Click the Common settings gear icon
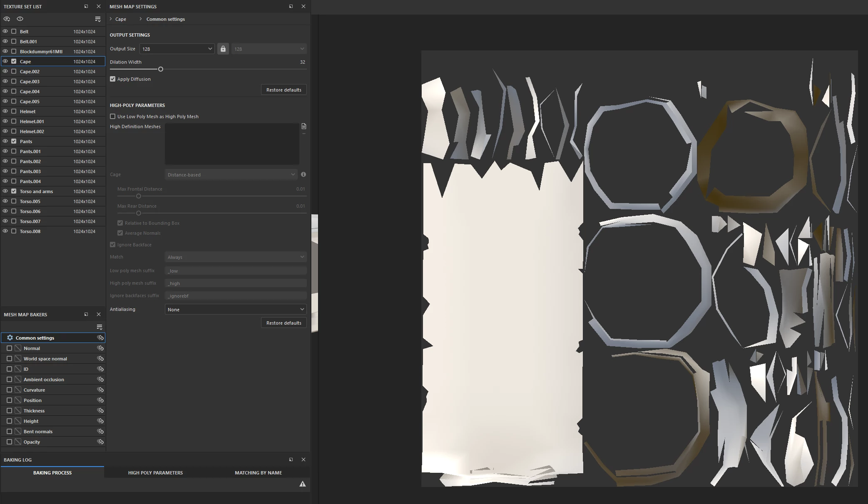The width and height of the screenshot is (868, 504). pyautogui.click(x=10, y=338)
